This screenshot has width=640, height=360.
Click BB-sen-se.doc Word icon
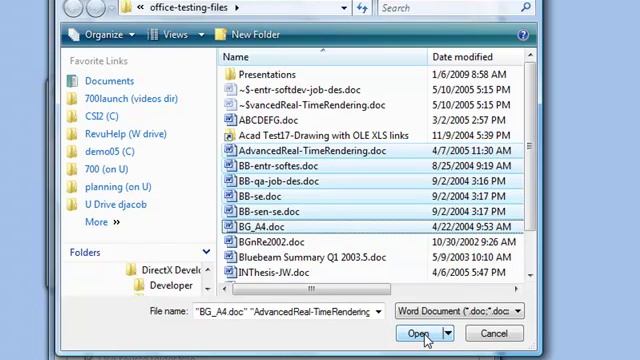pyautogui.click(x=230, y=211)
